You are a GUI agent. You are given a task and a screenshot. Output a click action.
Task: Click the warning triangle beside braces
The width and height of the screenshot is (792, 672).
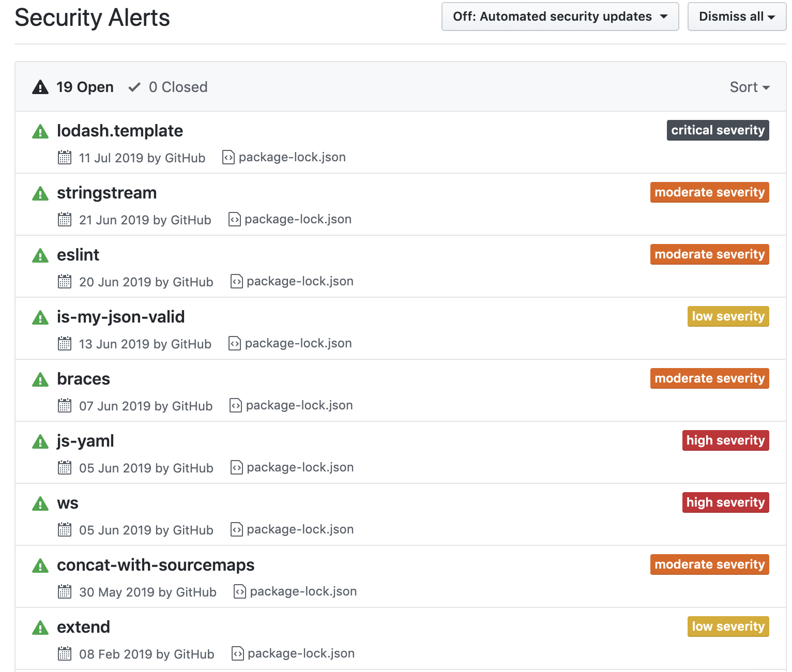pyautogui.click(x=40, y=380)
